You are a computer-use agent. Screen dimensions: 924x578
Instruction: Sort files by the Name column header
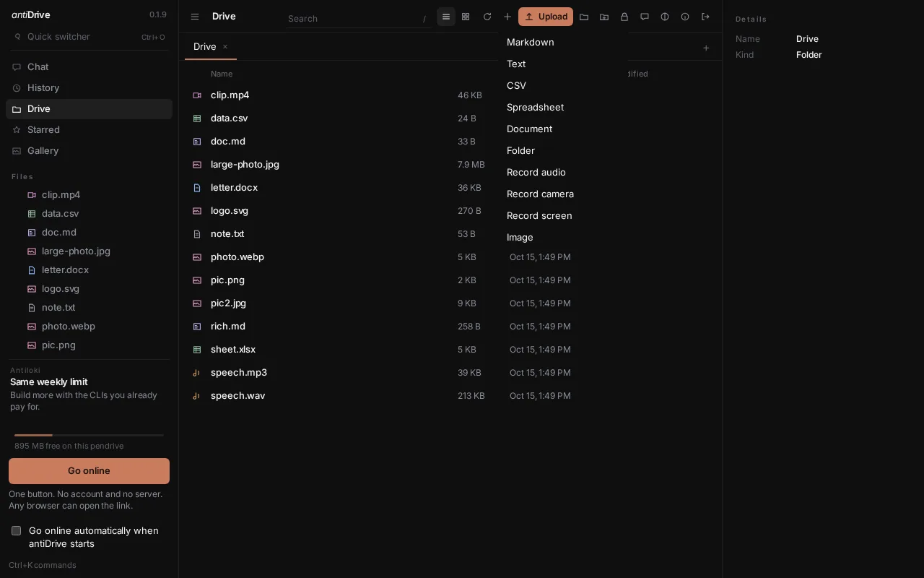tap(222, 74)
